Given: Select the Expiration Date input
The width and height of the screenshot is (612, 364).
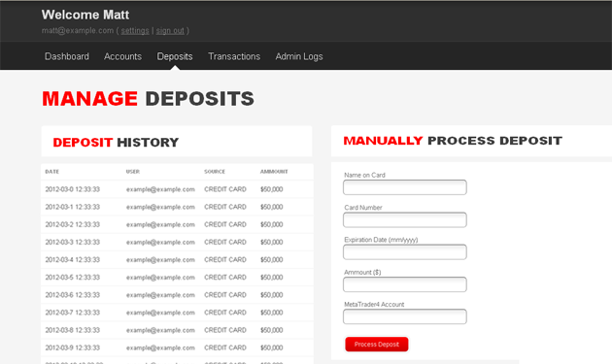Looking at the screenshot, I should click(405, 252).
